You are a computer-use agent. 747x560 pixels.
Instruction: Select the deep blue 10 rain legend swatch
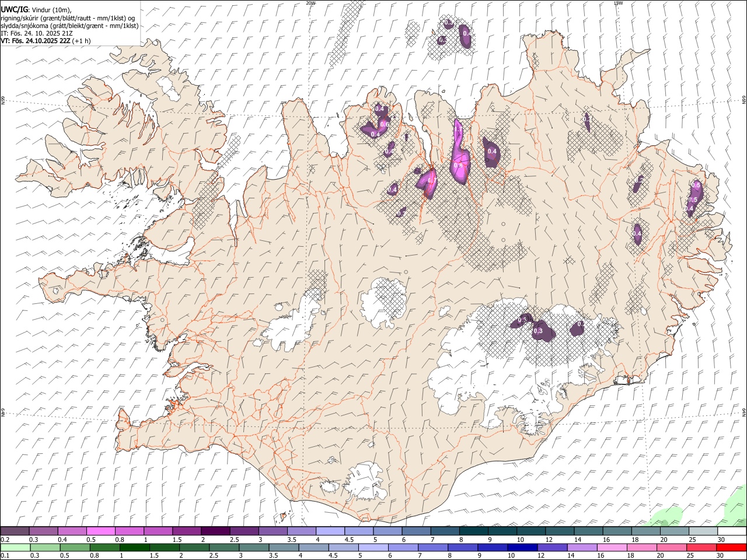[522, 547]
